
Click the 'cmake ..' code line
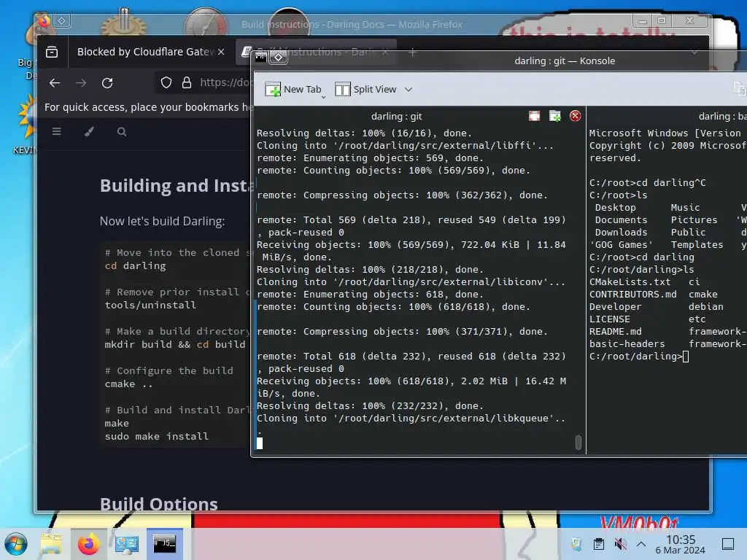pyautogui.click(x=128, y=384)
